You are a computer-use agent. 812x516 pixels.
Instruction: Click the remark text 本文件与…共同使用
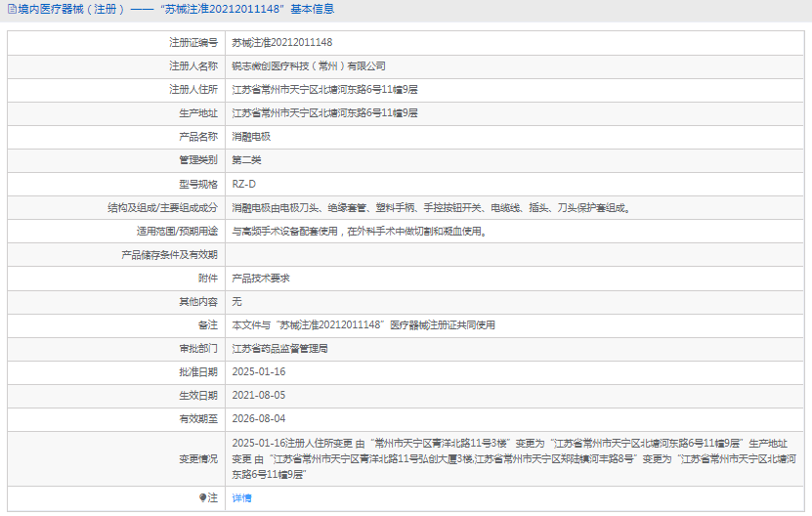point(363,324)
